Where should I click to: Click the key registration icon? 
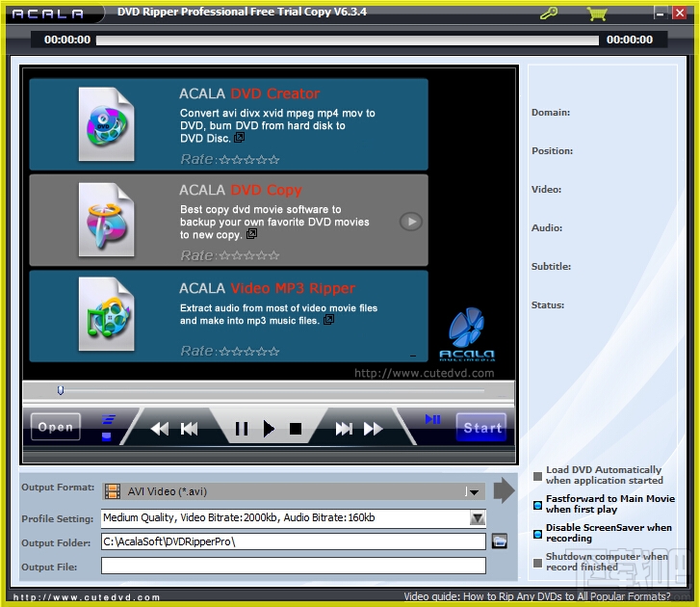(x=548, y=13)
